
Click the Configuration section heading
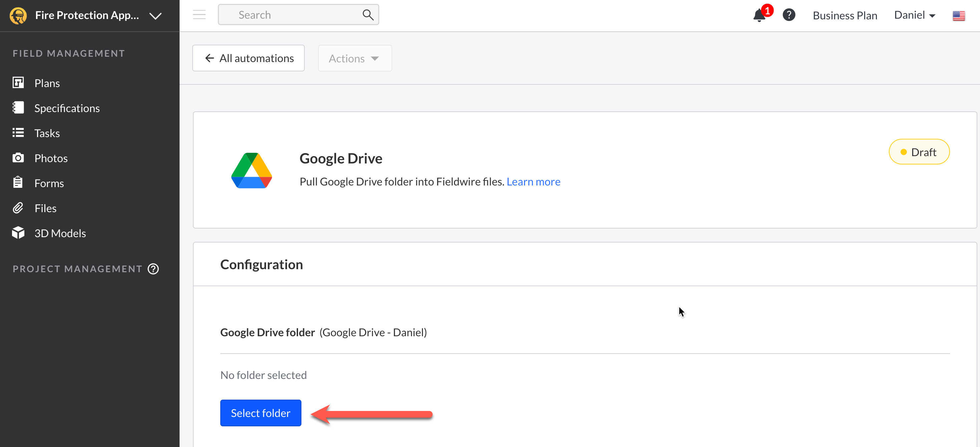coord(261,265)
